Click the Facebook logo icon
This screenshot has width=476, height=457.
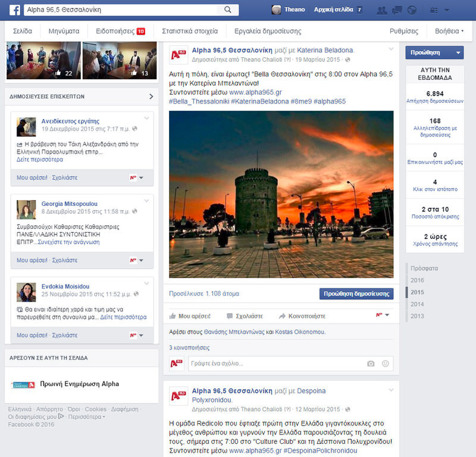point(14,10)
